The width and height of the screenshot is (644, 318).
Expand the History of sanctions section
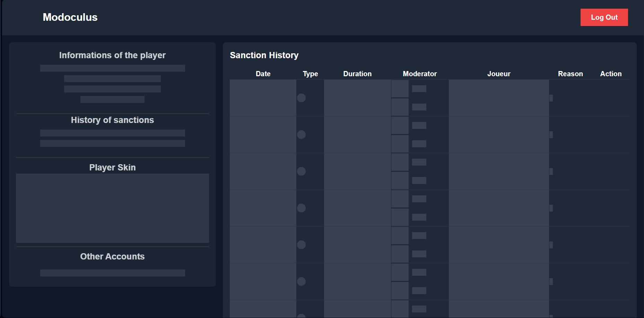point(112,120)
